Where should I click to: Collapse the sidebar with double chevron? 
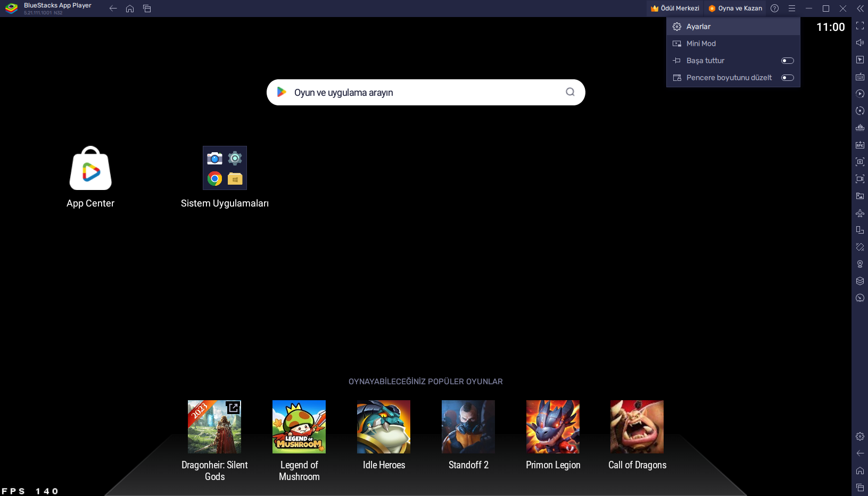859,9
